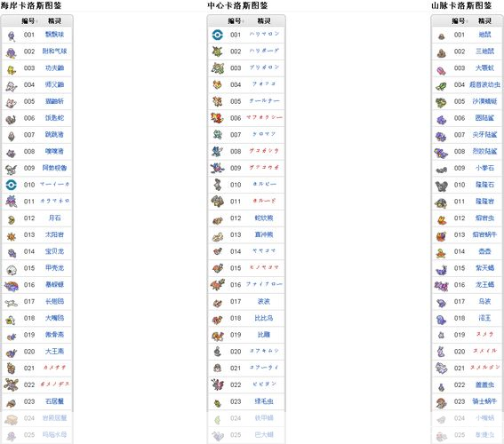
Task: Click the Central Kalos entry 006 sprite
Action: click(217, 118)
